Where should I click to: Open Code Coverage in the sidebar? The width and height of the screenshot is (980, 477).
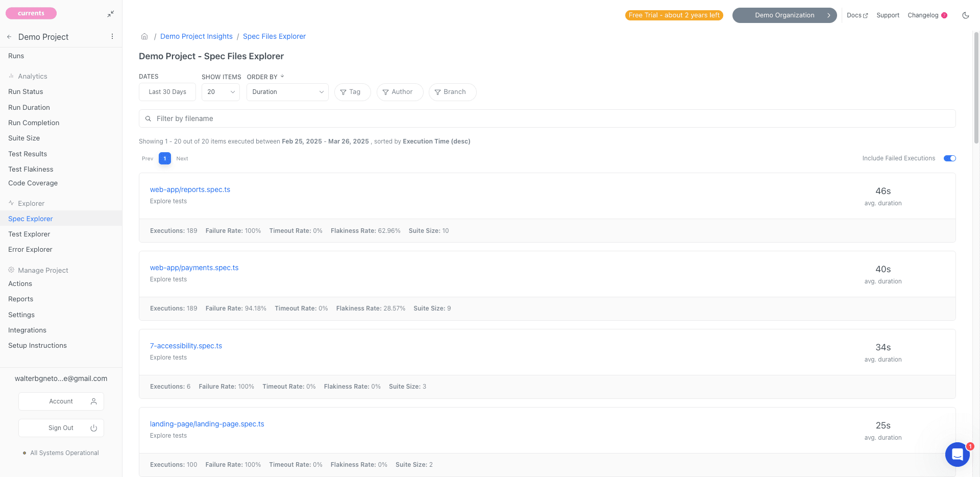point(33,183)
